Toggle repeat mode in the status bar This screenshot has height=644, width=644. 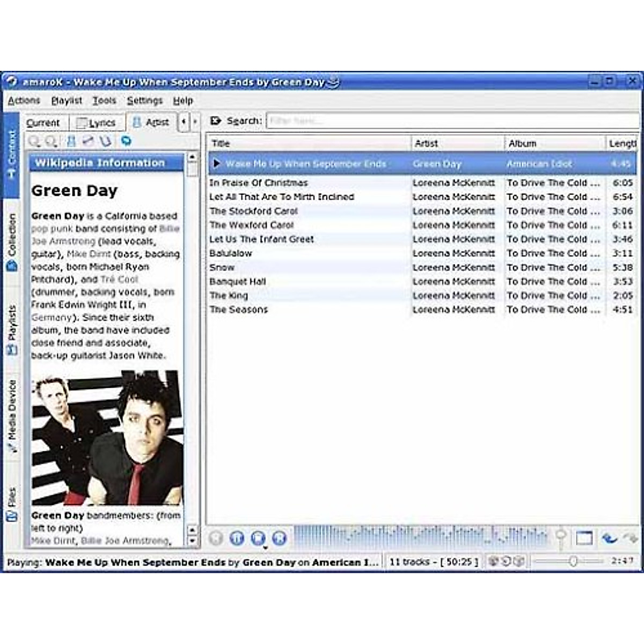coord(505,562)
